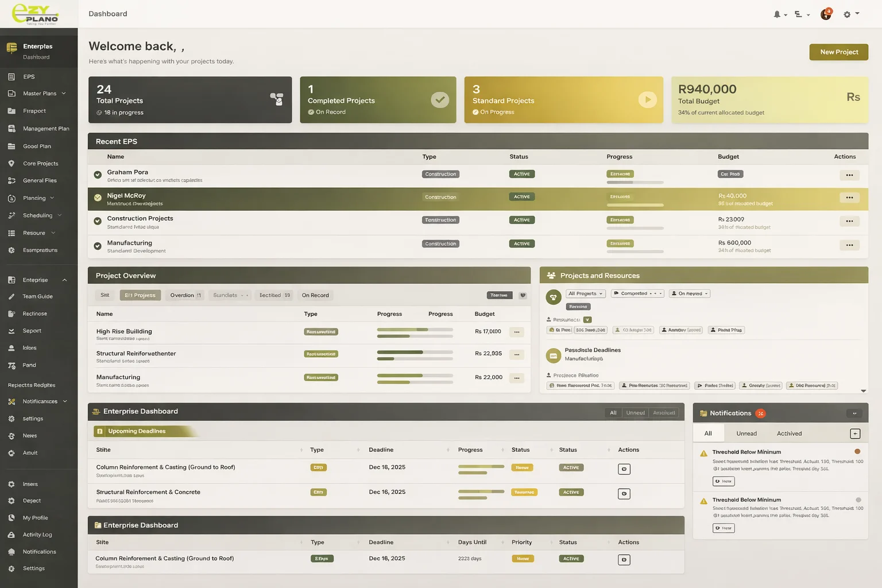Screen dimensions: 882x588
Task: Open the settings gear in top bar
Action: (847, 14)
